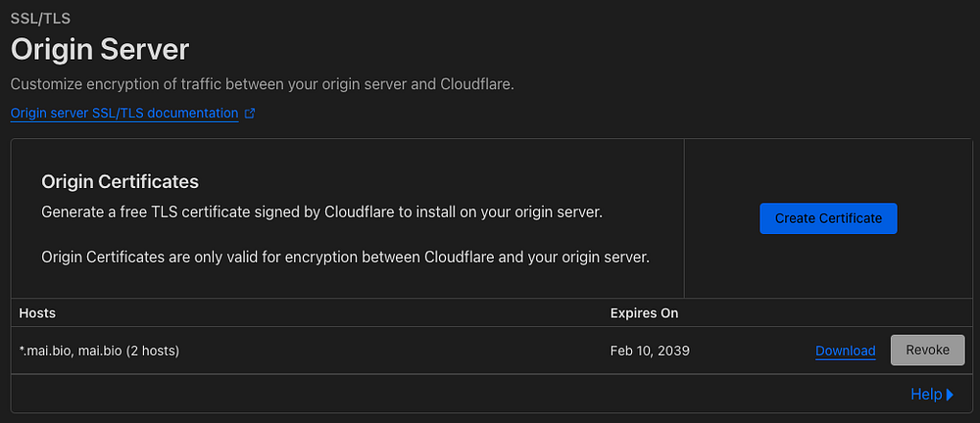
Task: Click the external link icon beside documentation
Action: tap(250, 114)
